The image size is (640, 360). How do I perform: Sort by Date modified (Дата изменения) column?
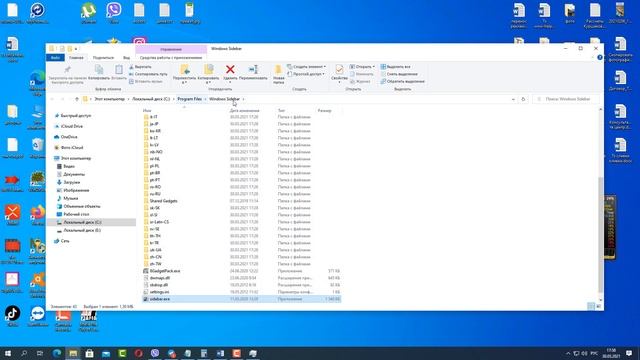[244, 111]
